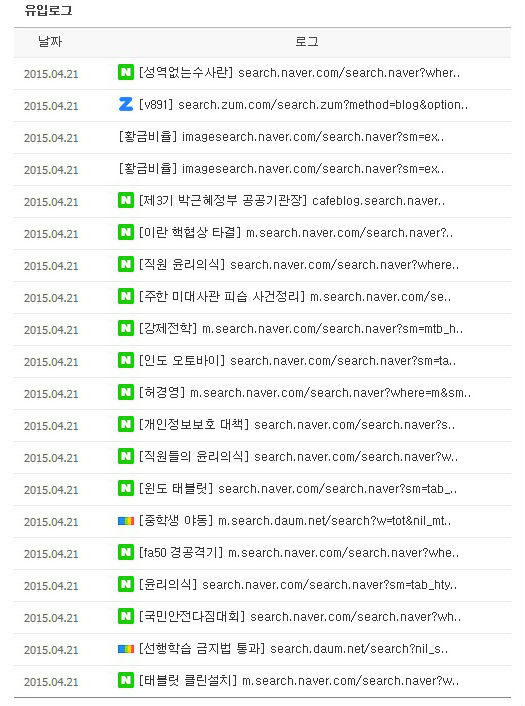The width and height of the screenshot is (525, 706).
Task: Click Naver icon beside 윈도 태블릿 entry
Action: pos(126,488)
